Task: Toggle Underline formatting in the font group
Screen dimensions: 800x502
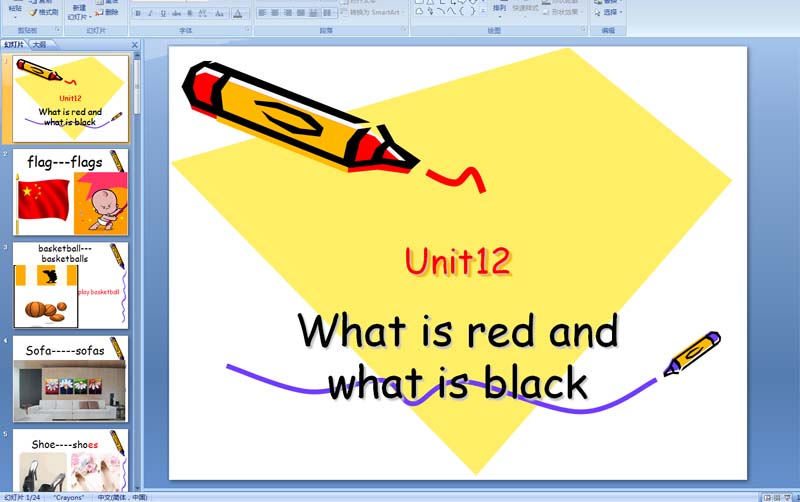Action: [163, 14]
